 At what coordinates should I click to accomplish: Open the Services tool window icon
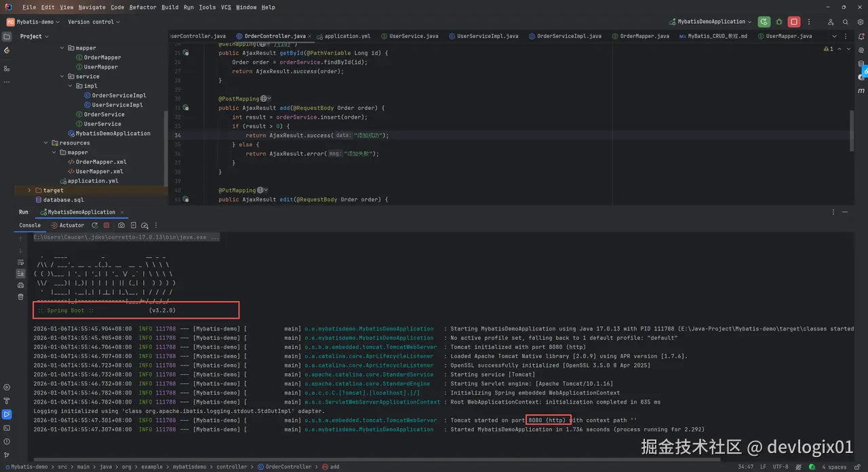coord(7,387)
